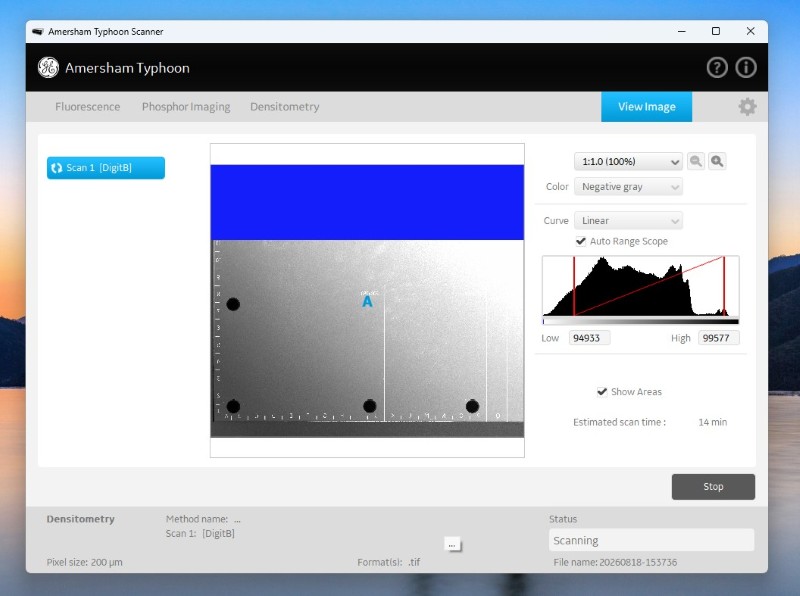This screenshot has height=596, width=800.
Task: Click the Format(s): .tif text
Action: coord(388,562)
